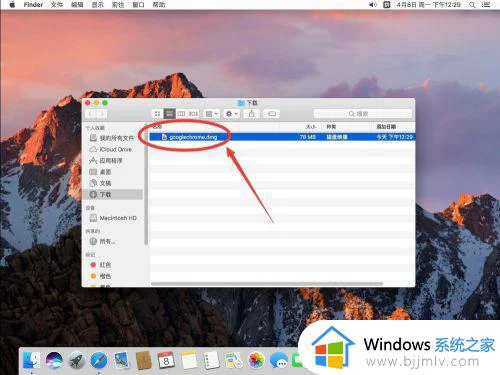Click the horizontal scrollbar of file list
This screenshot has width=500, height=375.
coord(267,284)
